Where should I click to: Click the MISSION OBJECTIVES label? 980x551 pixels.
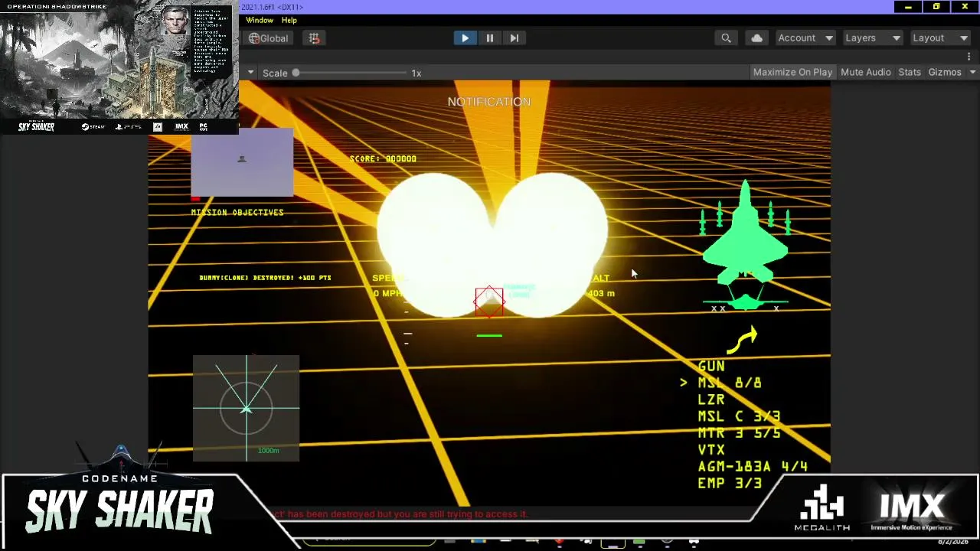pos(237,213)
